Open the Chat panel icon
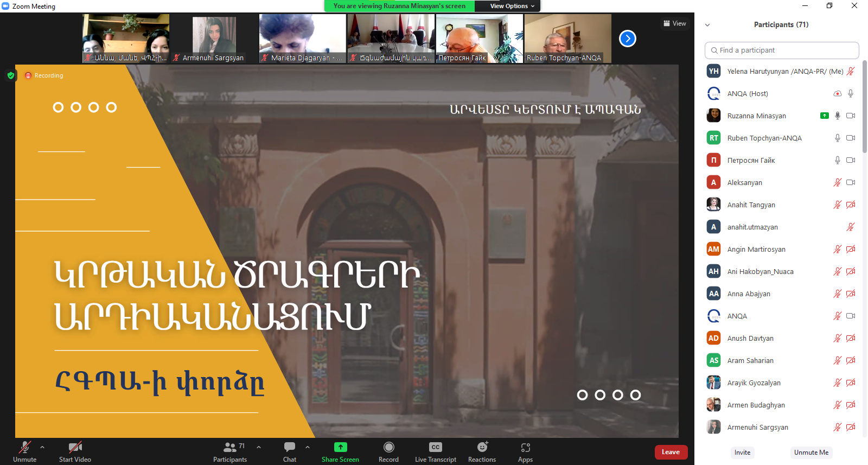Screen dimensions: 868x465 (290, 448)
